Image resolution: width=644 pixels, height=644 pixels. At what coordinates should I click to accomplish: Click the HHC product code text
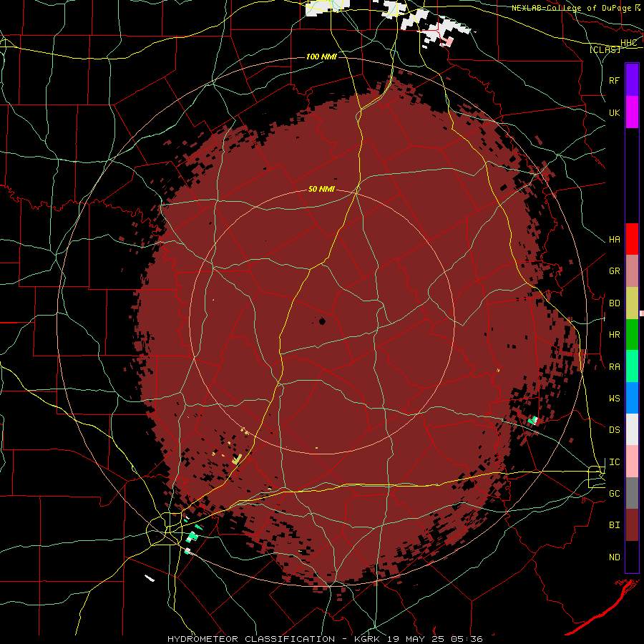[628, 43]
